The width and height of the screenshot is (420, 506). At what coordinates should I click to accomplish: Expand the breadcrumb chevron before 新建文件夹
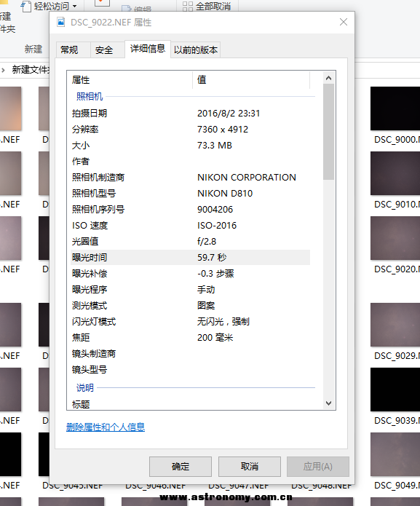coord(3,70)
